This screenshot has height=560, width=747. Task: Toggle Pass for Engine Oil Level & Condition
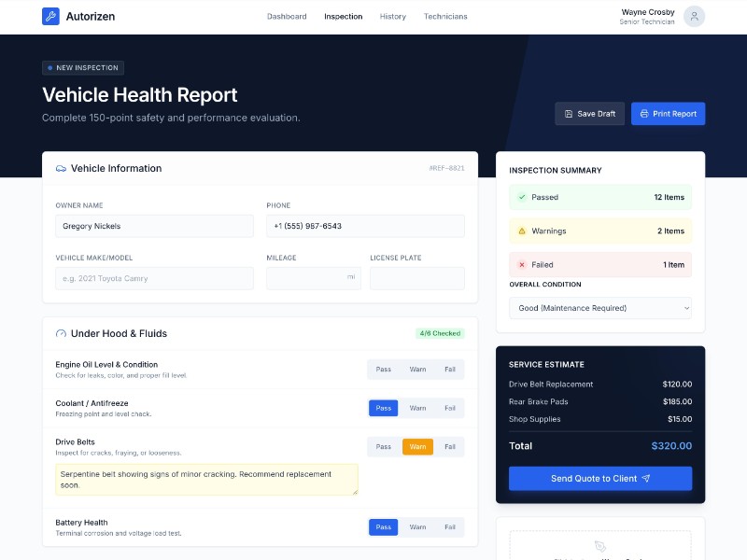(x=383, y=370)
